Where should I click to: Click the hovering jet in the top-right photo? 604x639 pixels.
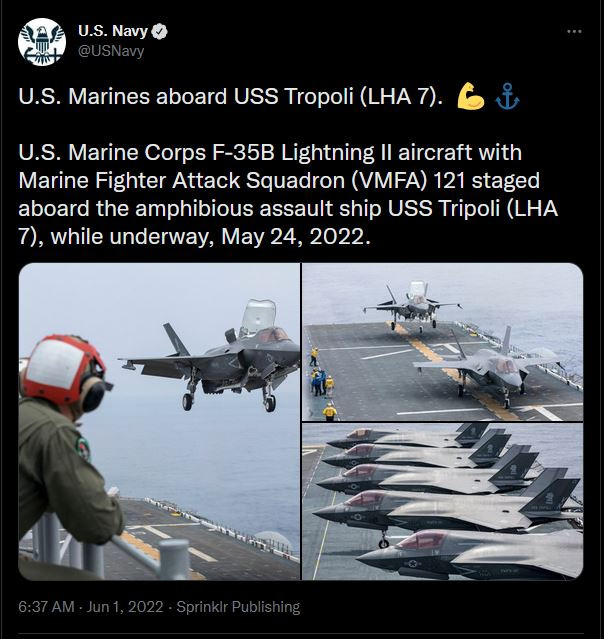click(x=412, y=305)
